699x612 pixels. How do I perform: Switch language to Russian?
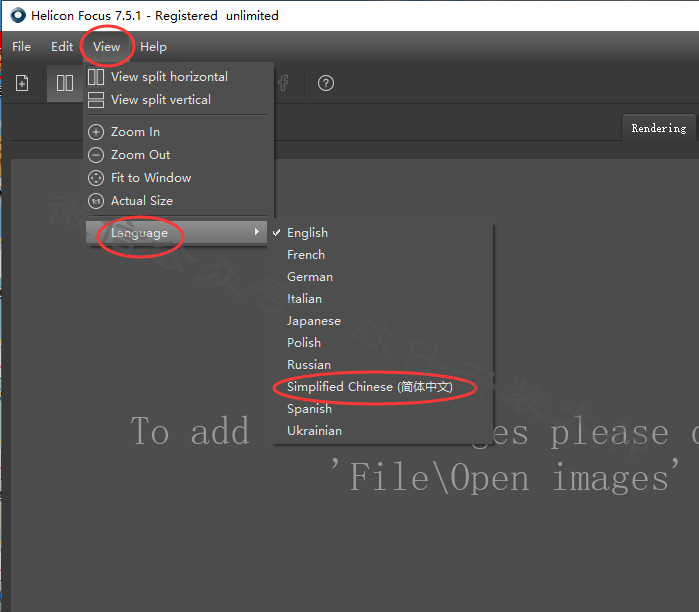point(383,365)
